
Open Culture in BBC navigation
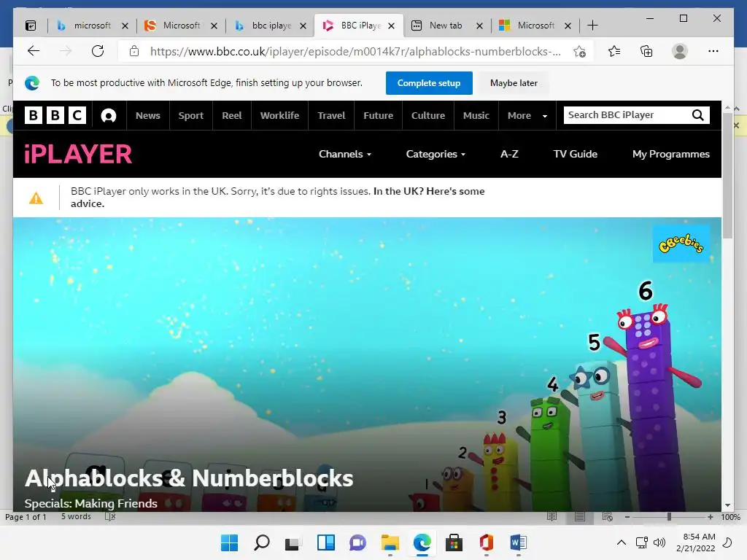point(427,116)
